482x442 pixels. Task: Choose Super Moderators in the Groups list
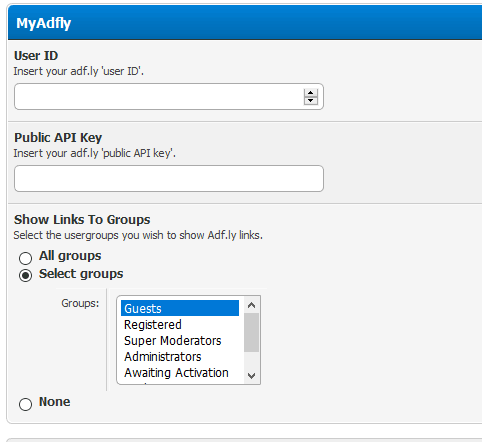[180, 340]
